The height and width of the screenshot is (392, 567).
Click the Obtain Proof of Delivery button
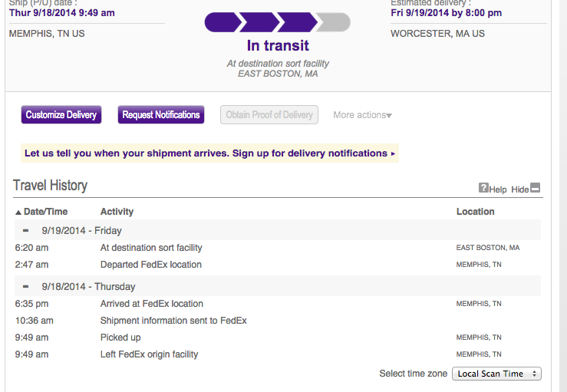point(269,114)
